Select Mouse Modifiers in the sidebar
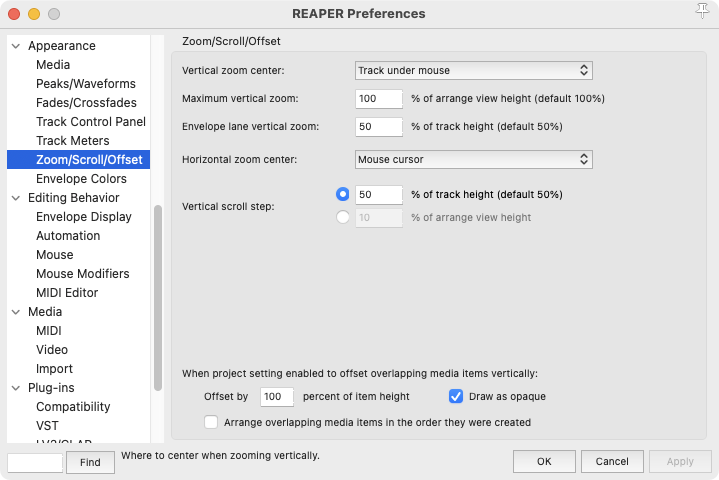The width and height of the screenshot is (719, 480). 82,274
